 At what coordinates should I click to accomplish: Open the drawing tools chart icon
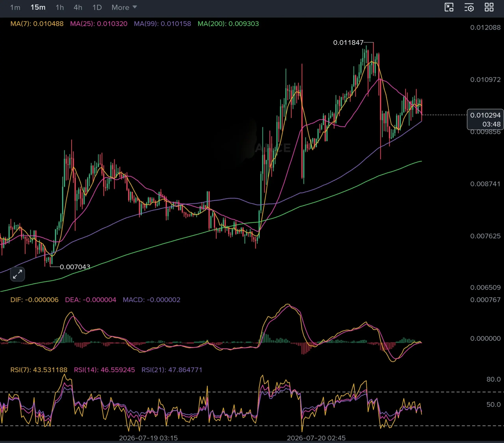[449, 7]
